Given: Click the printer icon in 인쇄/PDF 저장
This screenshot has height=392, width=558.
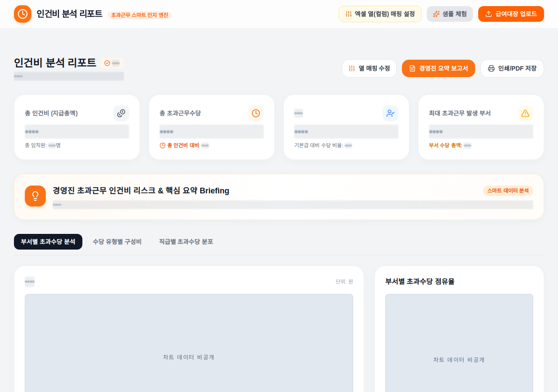Looking at the screenshot, I should click(x=491, y=68).
